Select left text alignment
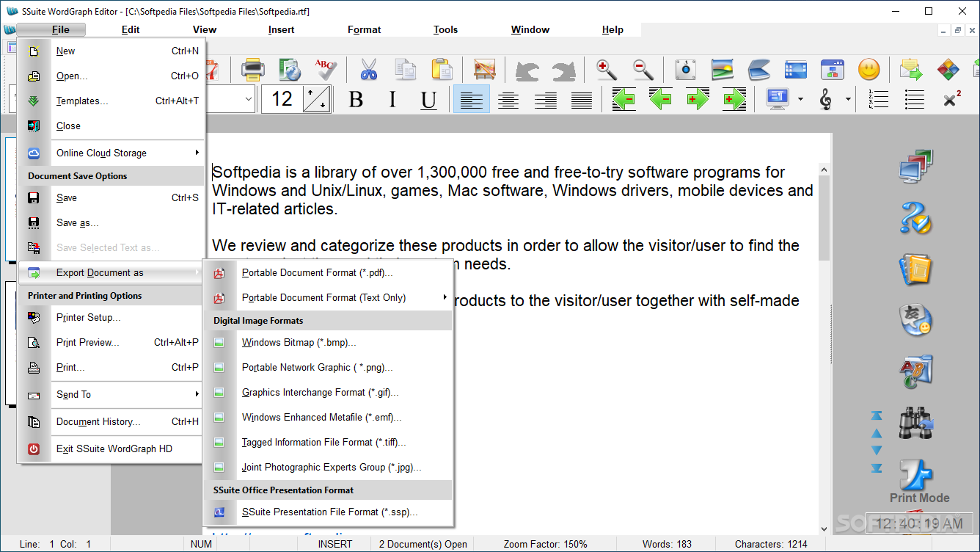Screen dimensions: 980x552 pos(472,99)
